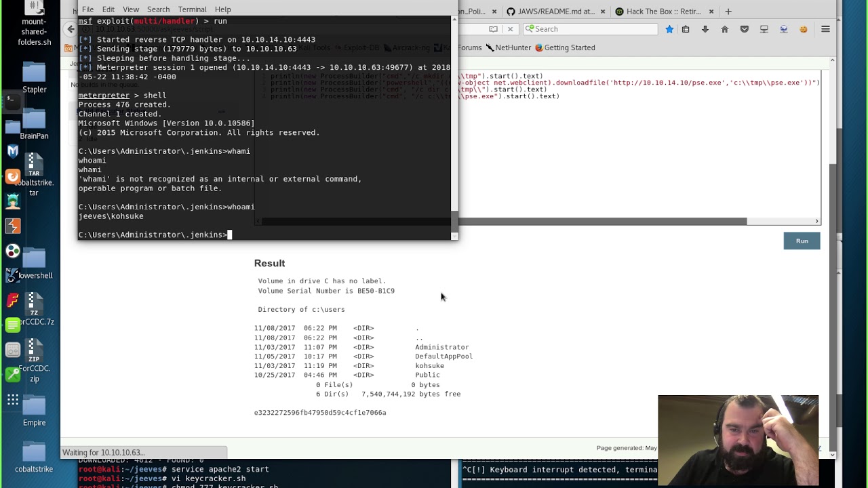
Task: Open terminal Edit menu
Action: [x=108, y=9]
